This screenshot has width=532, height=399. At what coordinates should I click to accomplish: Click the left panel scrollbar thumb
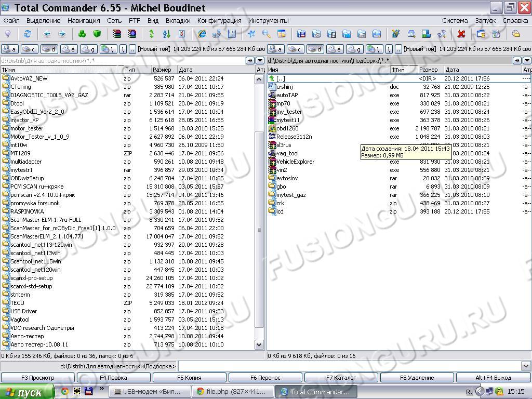(x=259, y=230)
